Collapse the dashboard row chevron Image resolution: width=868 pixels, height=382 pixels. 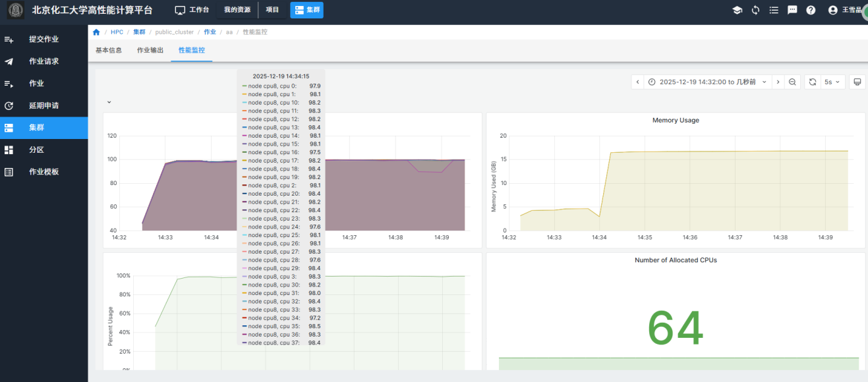tap(109, 103)
